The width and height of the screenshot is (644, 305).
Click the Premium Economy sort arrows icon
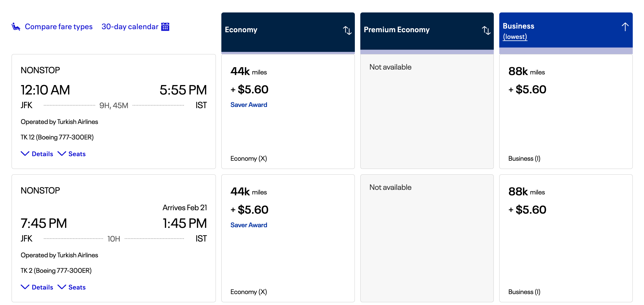click(x=486, y=30)
